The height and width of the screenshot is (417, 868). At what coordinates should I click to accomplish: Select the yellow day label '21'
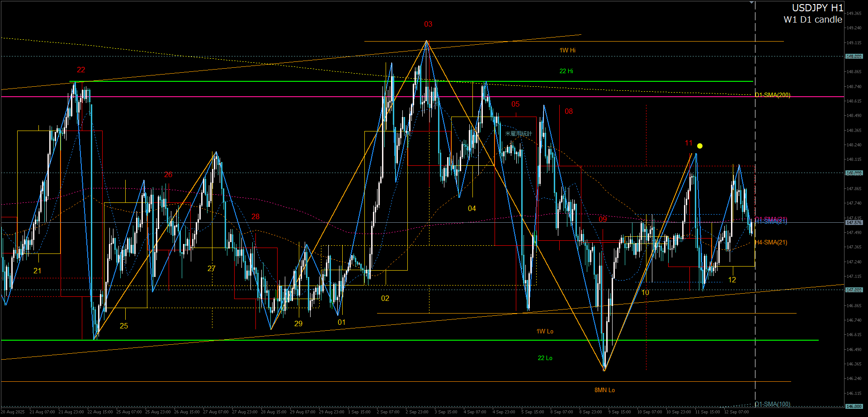pos(38,271)
